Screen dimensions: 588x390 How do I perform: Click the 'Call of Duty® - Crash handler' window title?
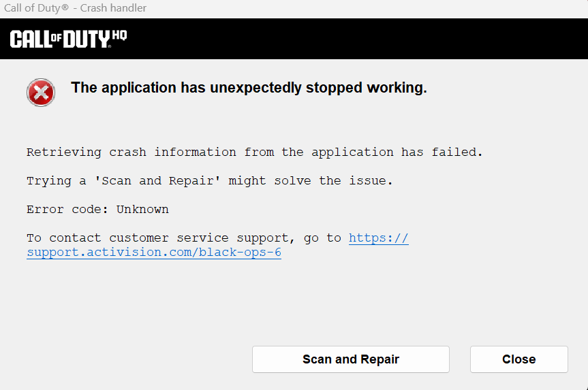pyautogui.click(x=75, y=8)
